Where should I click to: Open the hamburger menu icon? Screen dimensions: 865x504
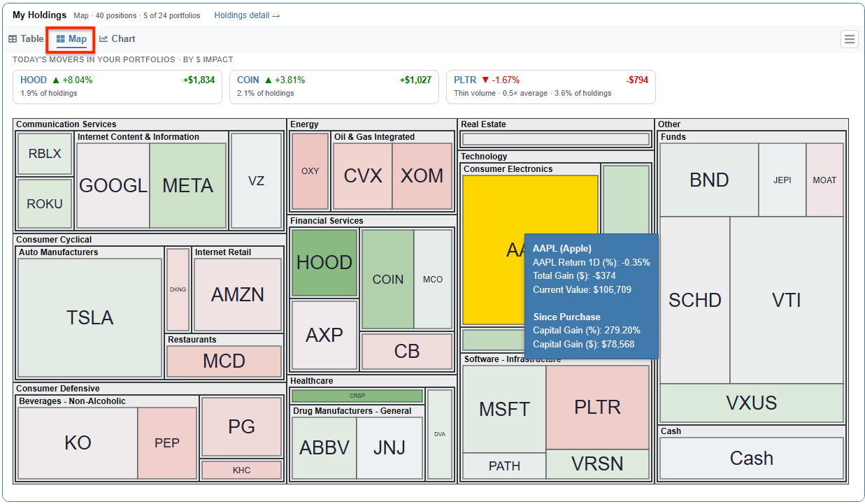[x=850, y=39]
